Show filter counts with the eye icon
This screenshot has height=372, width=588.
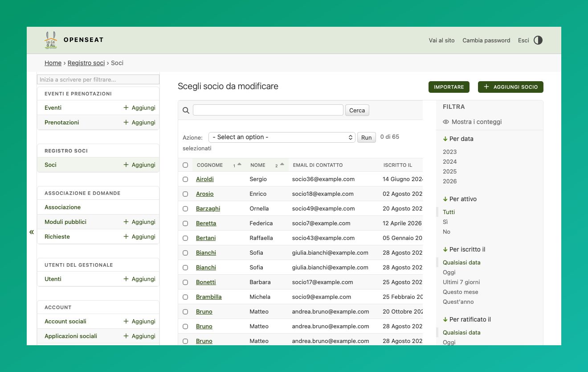click(446, 122)
